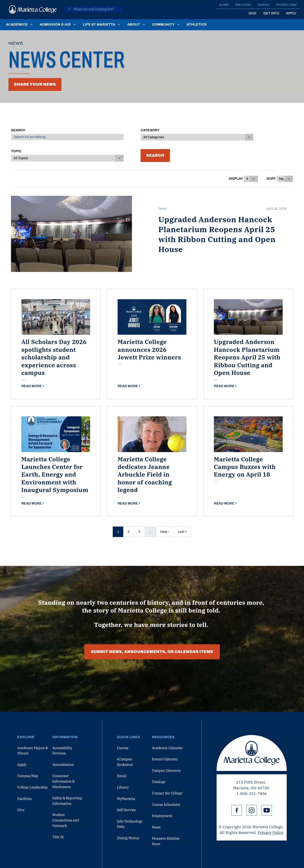Viewport: 304px width, 868px height.
Task: Open the Sort dropdown
Action: pyautogui.click(x=285, y=179)
